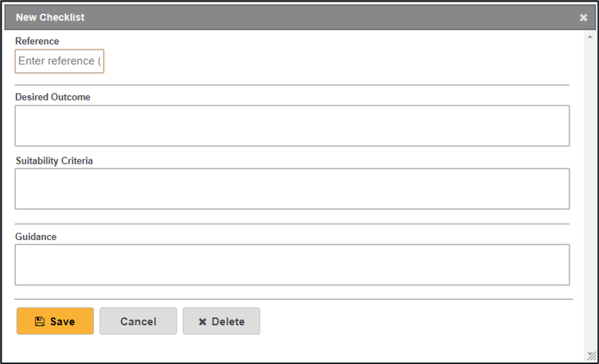Click the Guidance label
Screen dimensions: 599x364
click(36, 236)
